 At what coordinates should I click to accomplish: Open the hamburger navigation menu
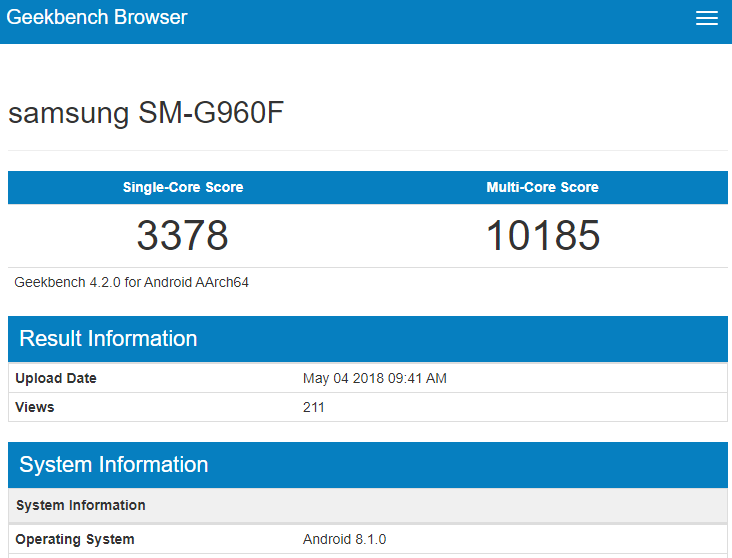706,18
